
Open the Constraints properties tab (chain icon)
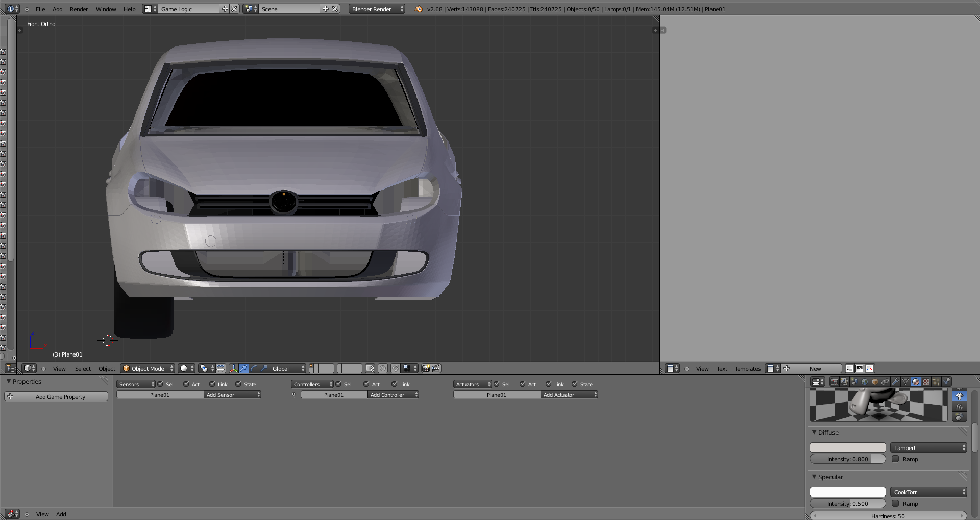point(885,382)
